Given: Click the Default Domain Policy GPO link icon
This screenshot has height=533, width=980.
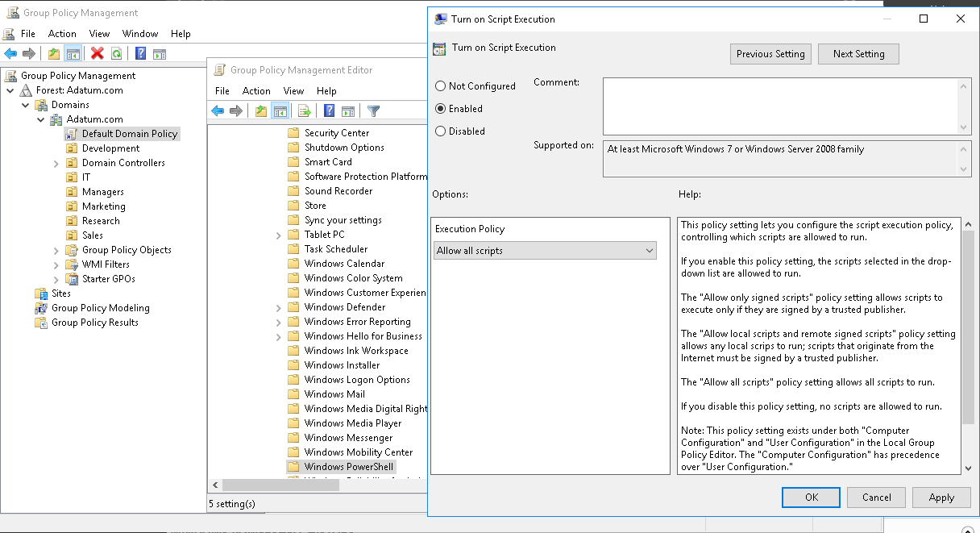Looking at the screenshot, I should [72, 134].
